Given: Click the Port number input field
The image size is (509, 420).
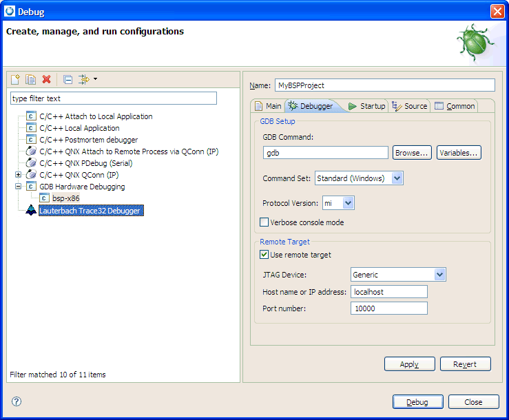Looking at the screenshot, I should [388, 308].
